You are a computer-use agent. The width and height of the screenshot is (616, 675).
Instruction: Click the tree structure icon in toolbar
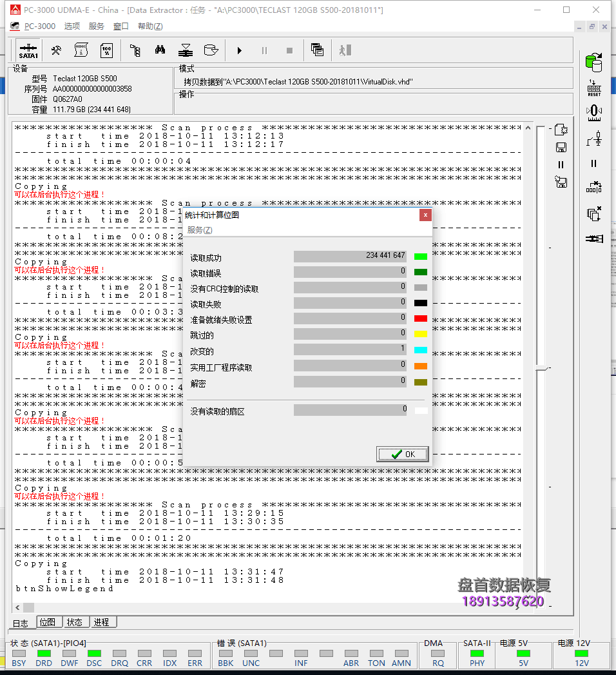pos(135,50)
